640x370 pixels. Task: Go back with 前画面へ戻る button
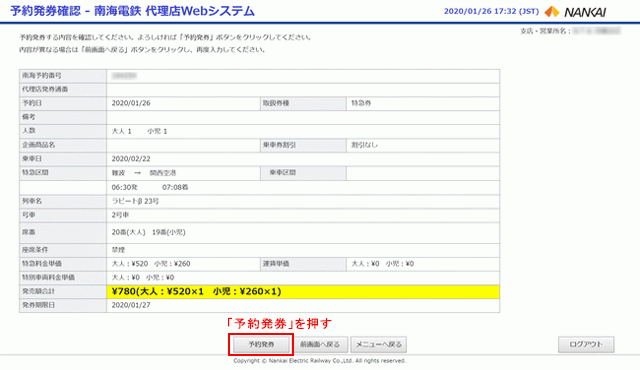point(320,344)
